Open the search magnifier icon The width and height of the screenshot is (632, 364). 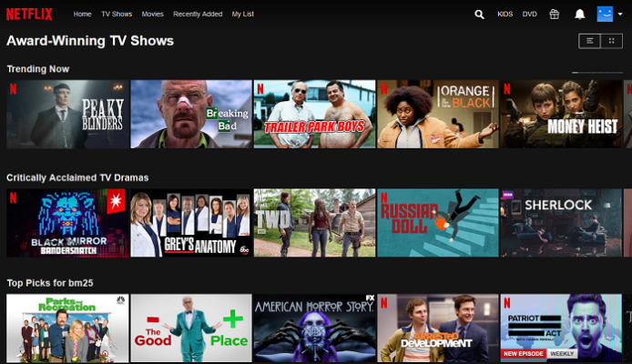point(480,15)
